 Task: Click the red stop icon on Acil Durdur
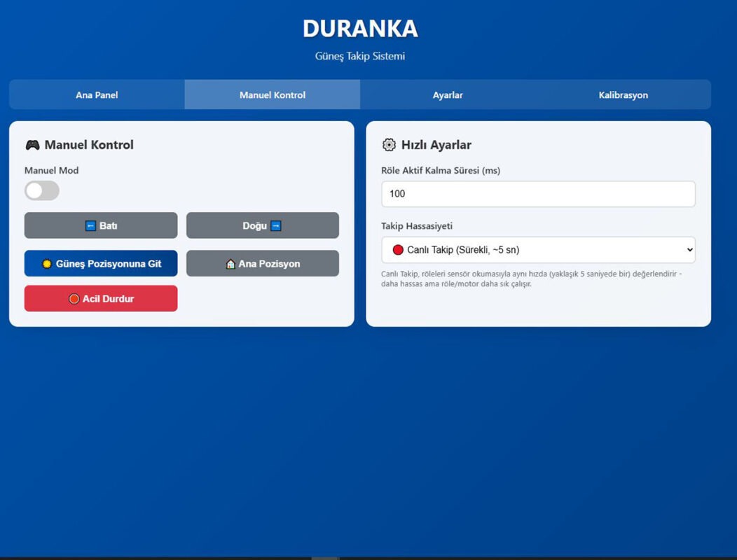coord(74,299)
